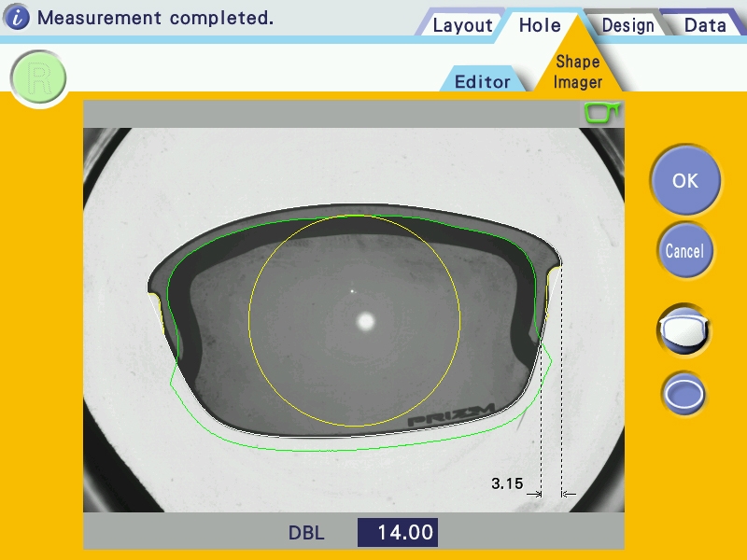
Task: Select the blue oval shape icon
Action: click(x=684, y=394)
